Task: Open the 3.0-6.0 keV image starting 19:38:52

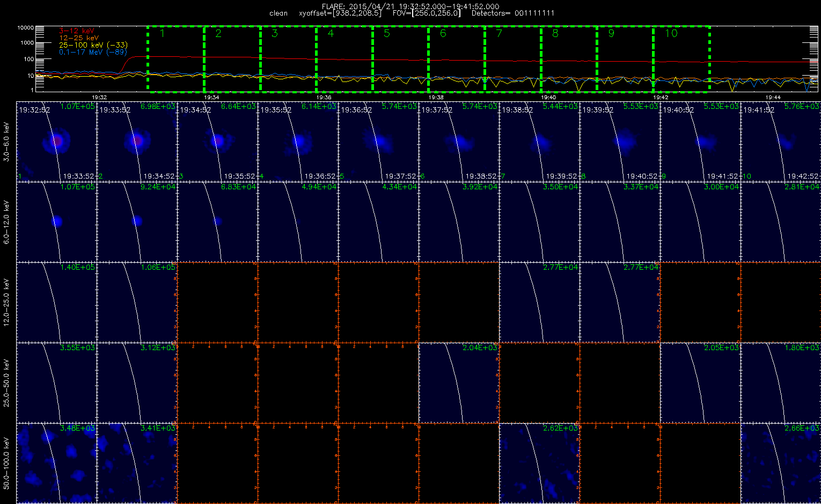Action: [539, 141]
